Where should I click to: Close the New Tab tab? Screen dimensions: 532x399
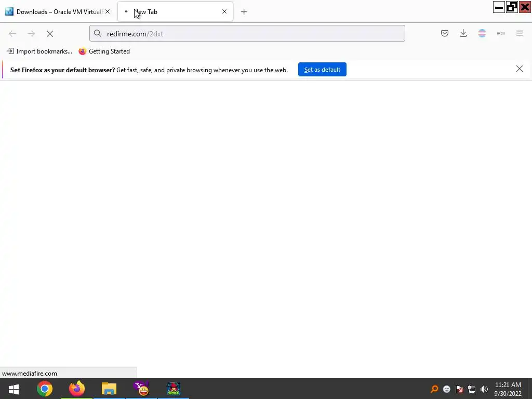pyautogui.click(x=224, y=11)
